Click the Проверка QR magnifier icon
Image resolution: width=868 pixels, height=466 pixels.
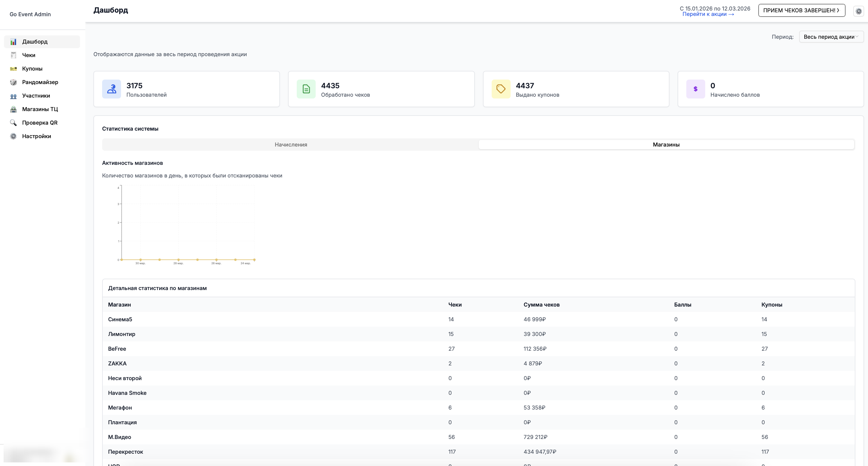13,123
